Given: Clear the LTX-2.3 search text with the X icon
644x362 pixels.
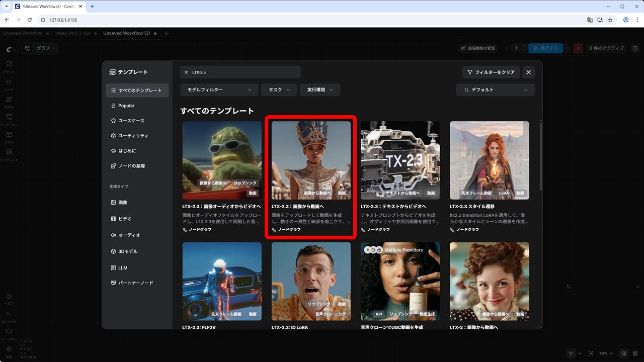Looking at the screenshot, I should tap(186, 72).
